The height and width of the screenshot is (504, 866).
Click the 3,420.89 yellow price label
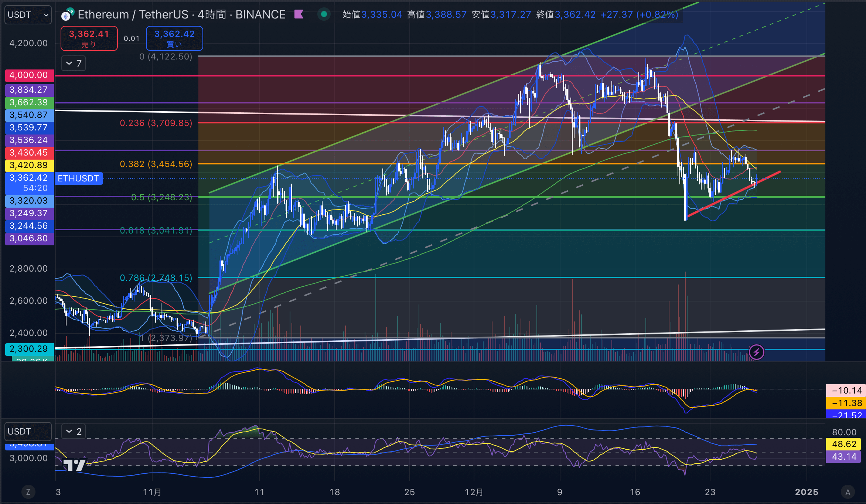coord(29,165)
